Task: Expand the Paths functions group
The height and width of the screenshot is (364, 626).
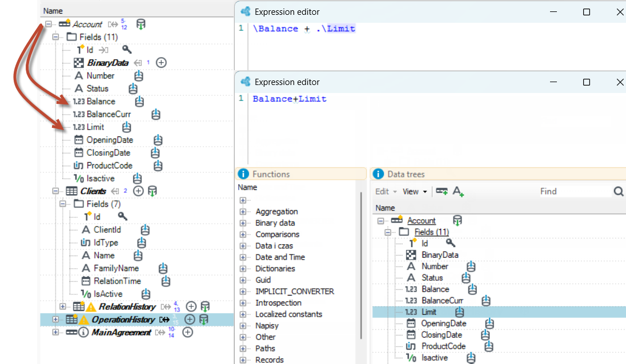Action: pyautogui.click(x=243, y=349)
